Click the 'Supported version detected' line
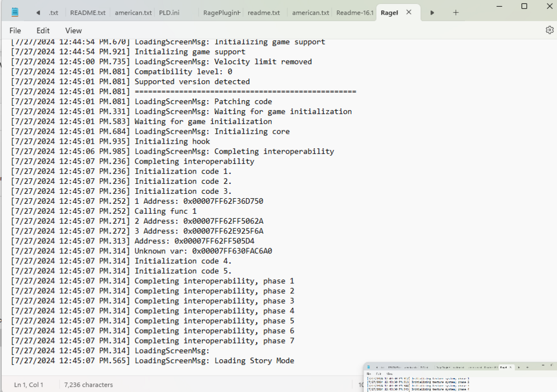 tap(130, 81)
